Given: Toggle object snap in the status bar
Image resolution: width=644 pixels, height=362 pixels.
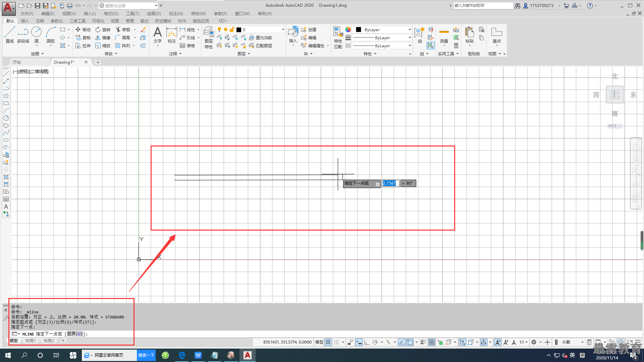Looking at the screenshot, I should (410, 342).
